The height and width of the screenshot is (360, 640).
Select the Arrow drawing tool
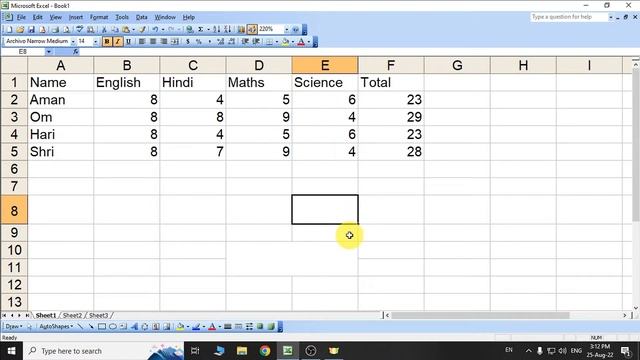point(91,327)
